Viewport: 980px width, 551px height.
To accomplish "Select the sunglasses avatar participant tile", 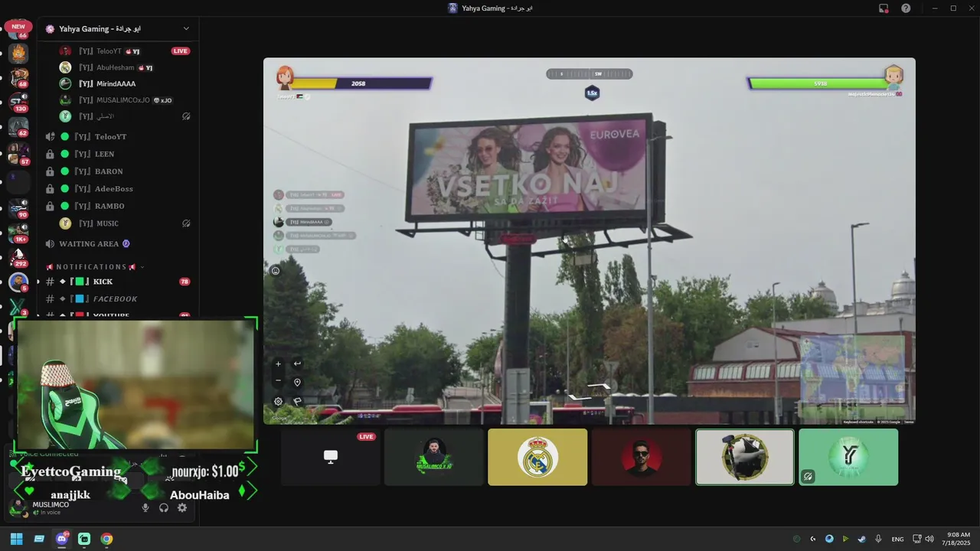I will point(641,457).
